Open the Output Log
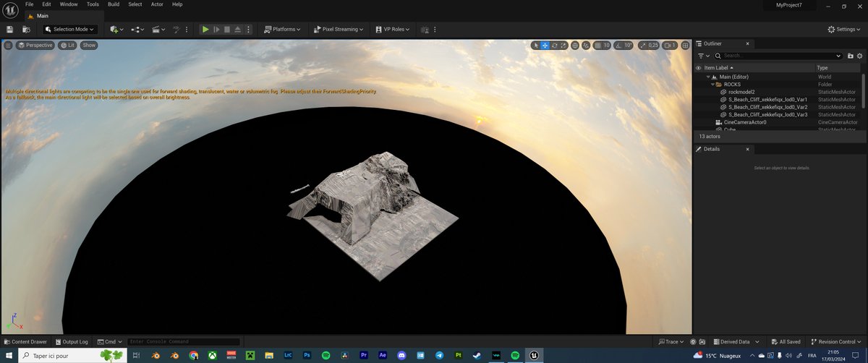The width and height of the screenshot is (868, 363). (71, 341)
